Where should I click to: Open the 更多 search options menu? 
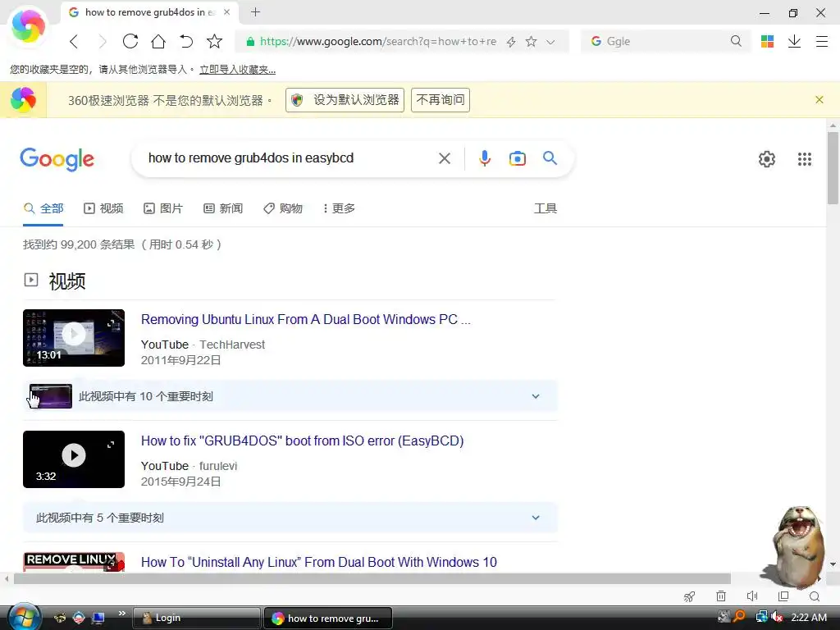(x=339, y=208)
